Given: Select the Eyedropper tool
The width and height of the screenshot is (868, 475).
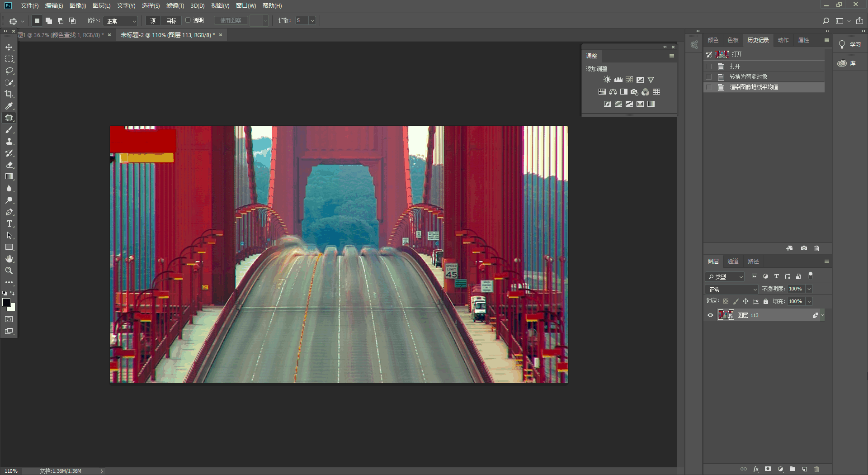Looking at the screenshot, I should (x=9, y=106).
